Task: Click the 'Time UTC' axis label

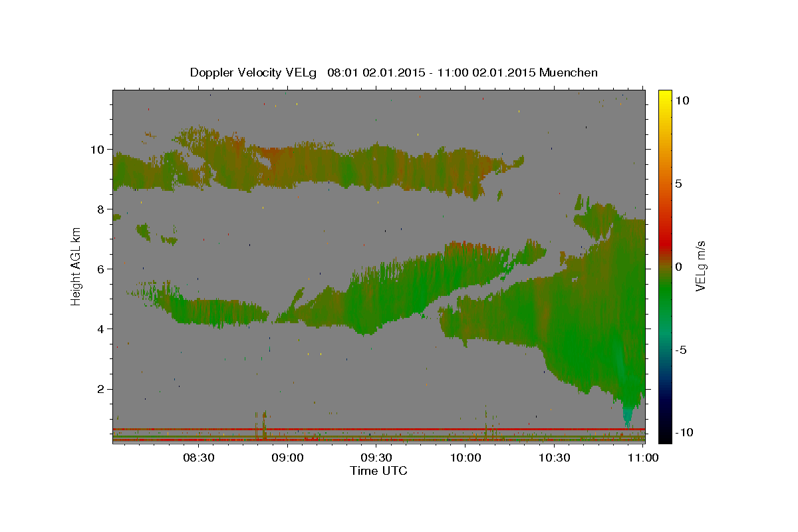Action: point(378,471)
